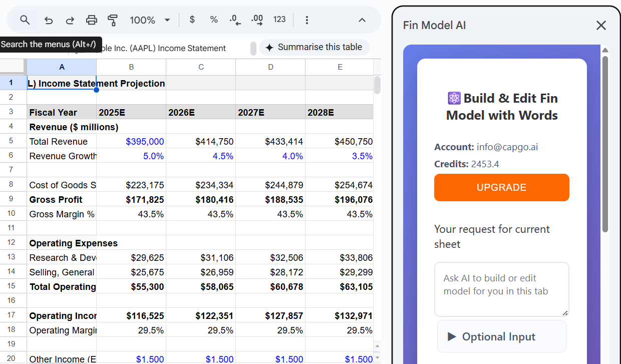
Task: Select the column B header
Action: click(131, 67)
